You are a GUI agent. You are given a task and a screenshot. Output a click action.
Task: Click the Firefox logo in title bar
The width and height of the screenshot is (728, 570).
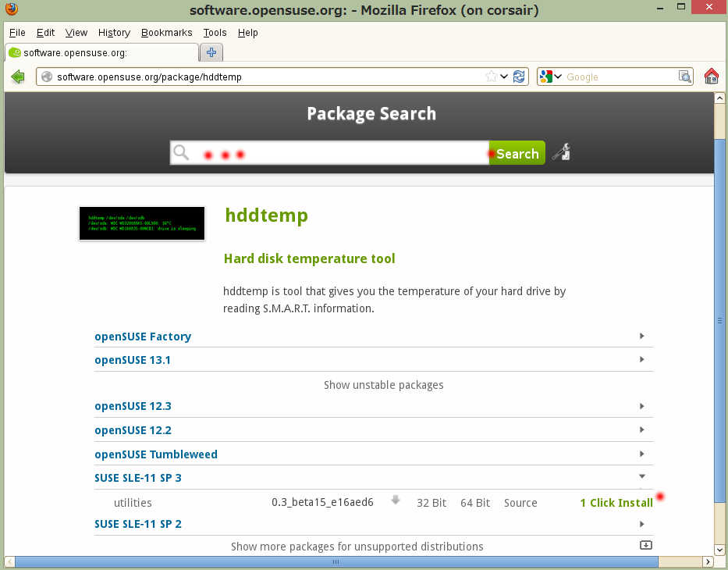tap(11, 9)
